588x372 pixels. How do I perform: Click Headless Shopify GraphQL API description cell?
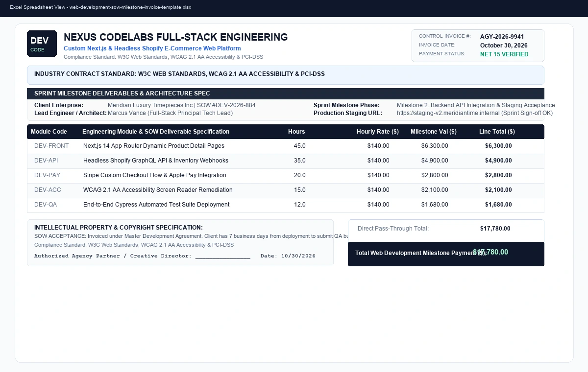point(156,161)
